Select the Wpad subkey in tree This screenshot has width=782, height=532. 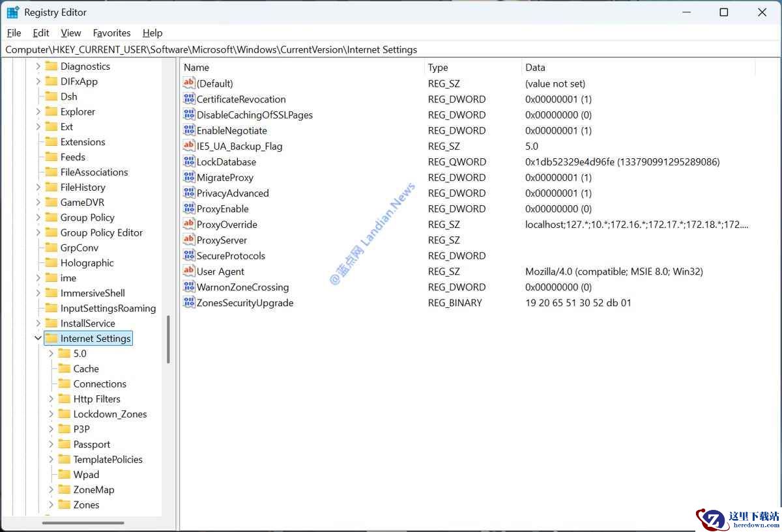[x=86, y=475]
